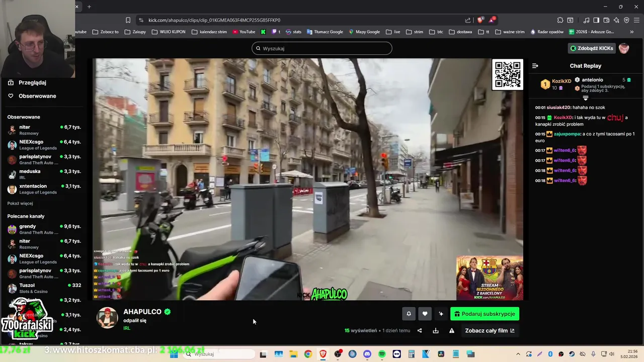Click the Windows Start button
The image size is (644, 362).
point(174,354)
